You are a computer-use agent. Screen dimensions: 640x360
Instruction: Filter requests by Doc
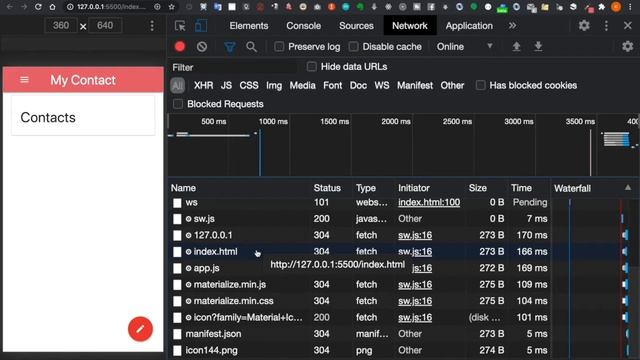tap(358, 85)
